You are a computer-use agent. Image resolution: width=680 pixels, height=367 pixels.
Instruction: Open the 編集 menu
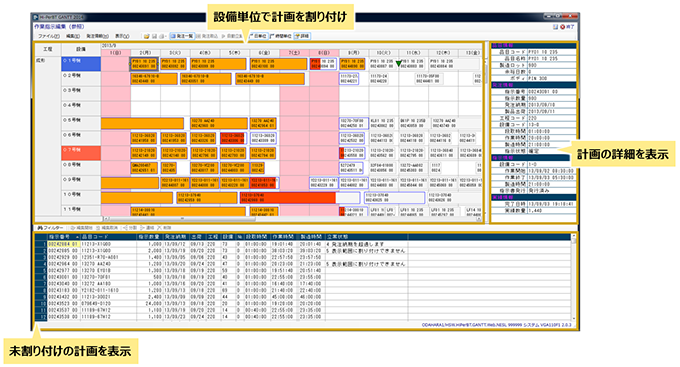tap(73, 36)
